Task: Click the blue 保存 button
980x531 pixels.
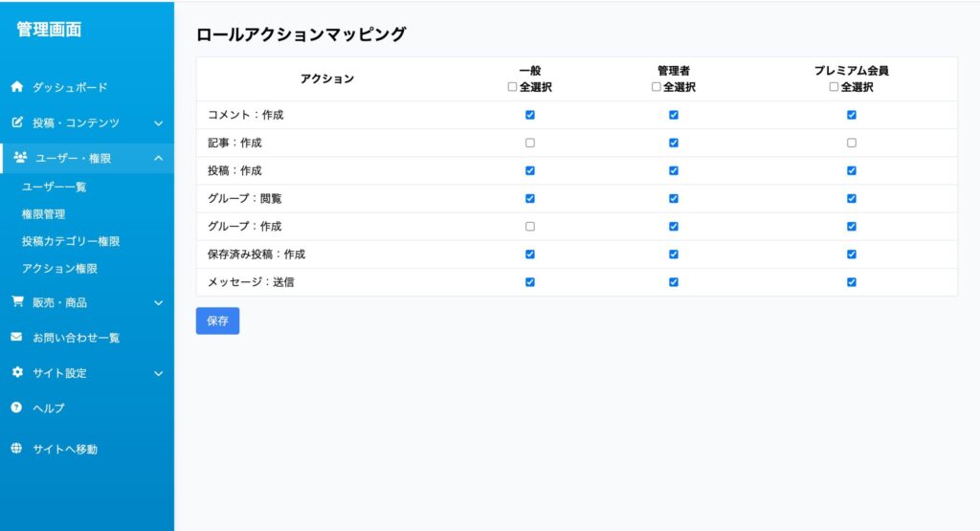Action: pyautogui.click(x=217, y=321)
